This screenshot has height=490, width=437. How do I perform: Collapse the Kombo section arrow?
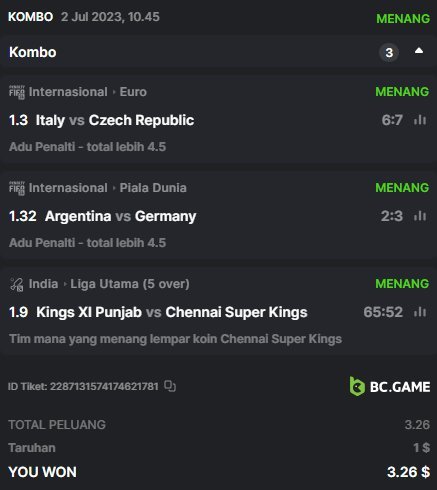coord(419,51)
